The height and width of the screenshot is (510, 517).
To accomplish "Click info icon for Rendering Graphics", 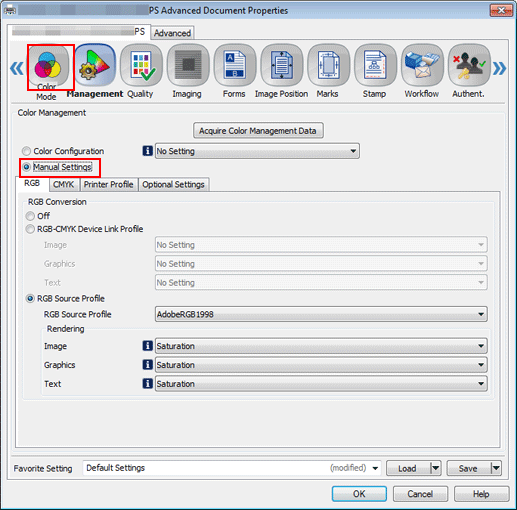I will pyautogui.click(x=148, y=365).
